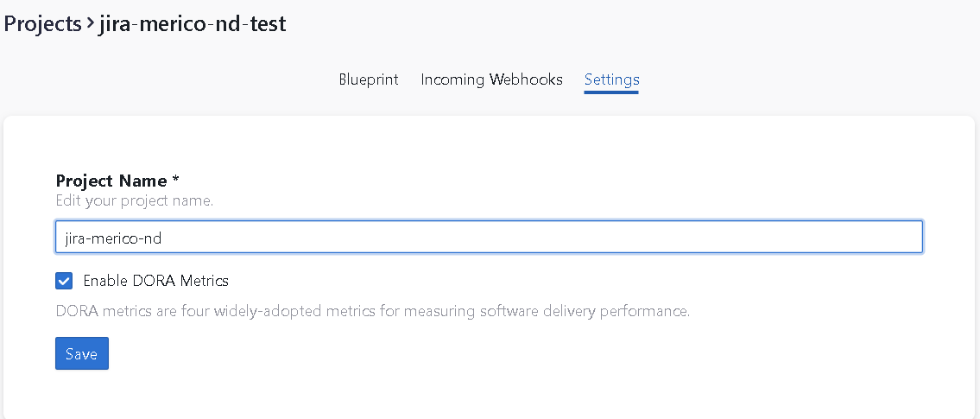The height and width of the screenshot is (419, 980).
Task: Click the Enable DORA Metrics label text
Action: coord(155,281)
